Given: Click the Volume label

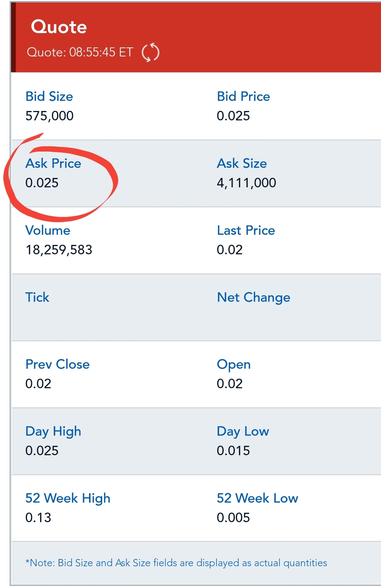Looking at the screenshot, I should click(48, 231).
